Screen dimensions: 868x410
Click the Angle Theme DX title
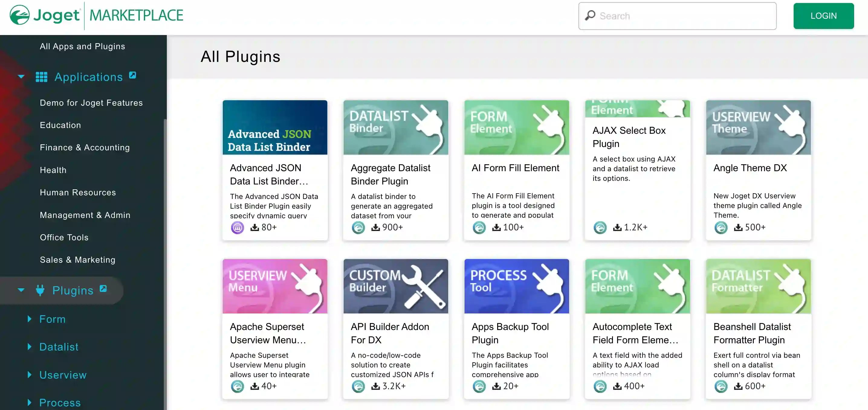click(750, 168)
